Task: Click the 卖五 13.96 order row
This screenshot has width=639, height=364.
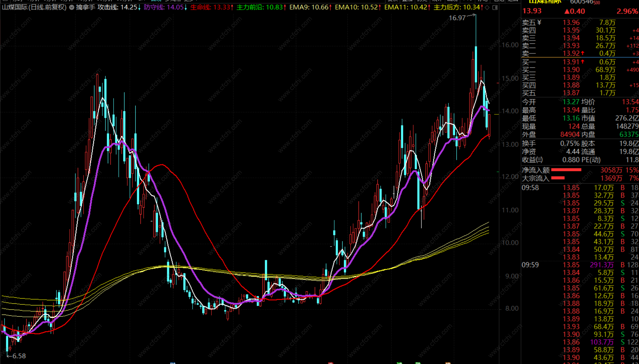Action: coord(571,22)
